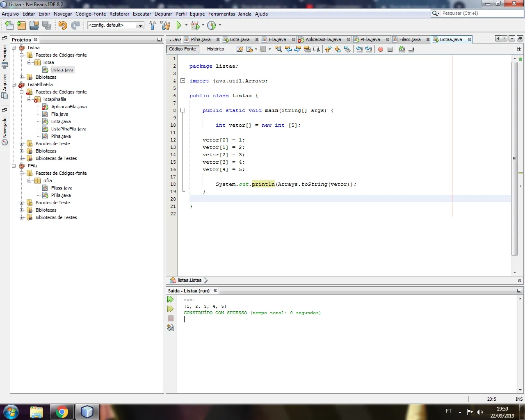
Task: Start macro recording with red circle
Action: [x=381, y=49]
